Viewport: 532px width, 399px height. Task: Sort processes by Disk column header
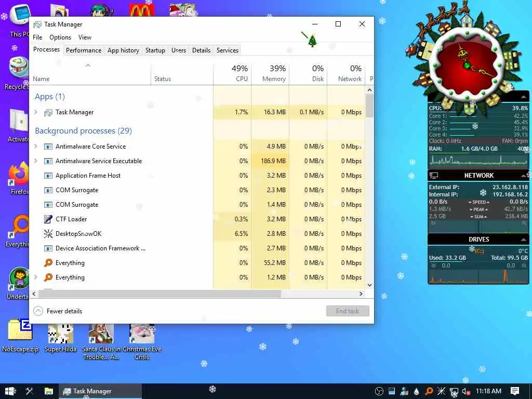308,74
